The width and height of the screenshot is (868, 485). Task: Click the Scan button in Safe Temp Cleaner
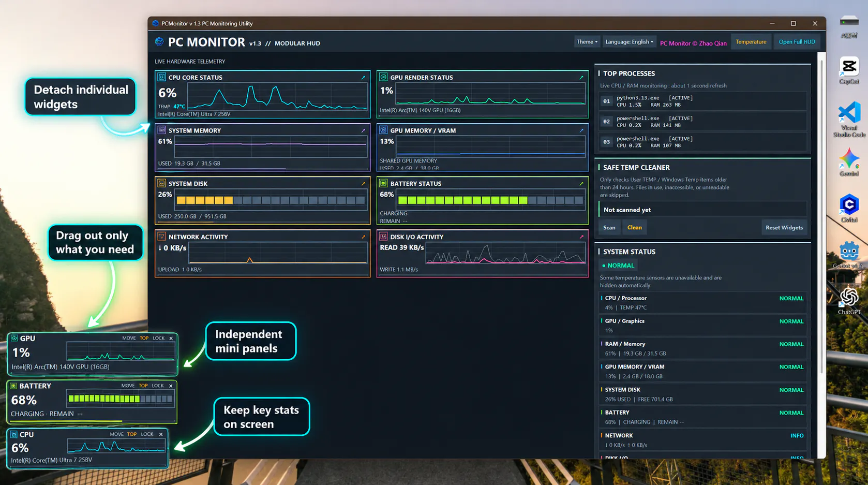click(609, 228)
